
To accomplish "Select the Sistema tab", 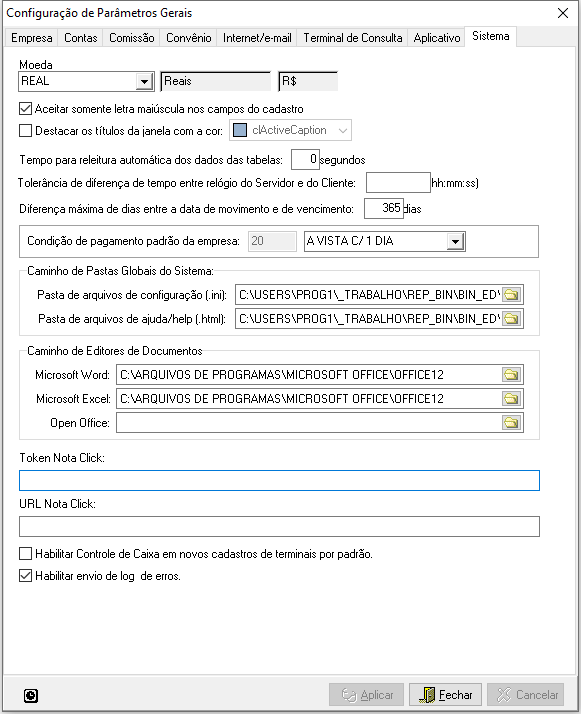I will click(x=490, y=36).
